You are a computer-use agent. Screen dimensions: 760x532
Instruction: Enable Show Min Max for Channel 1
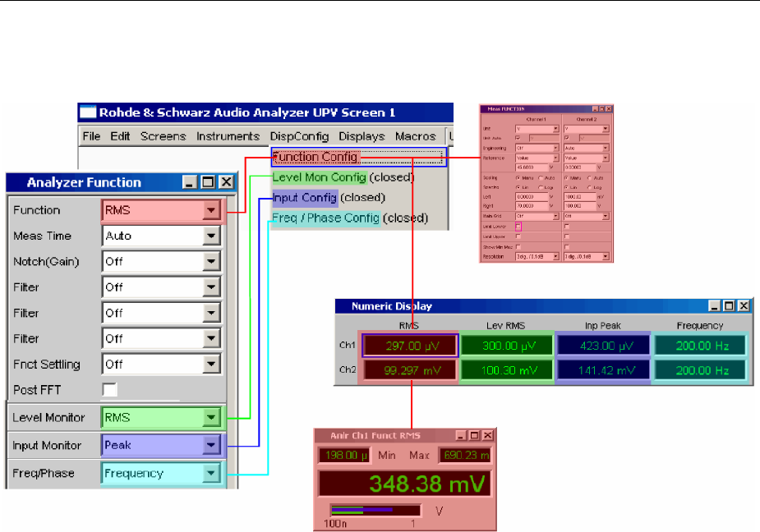(518, 247)
